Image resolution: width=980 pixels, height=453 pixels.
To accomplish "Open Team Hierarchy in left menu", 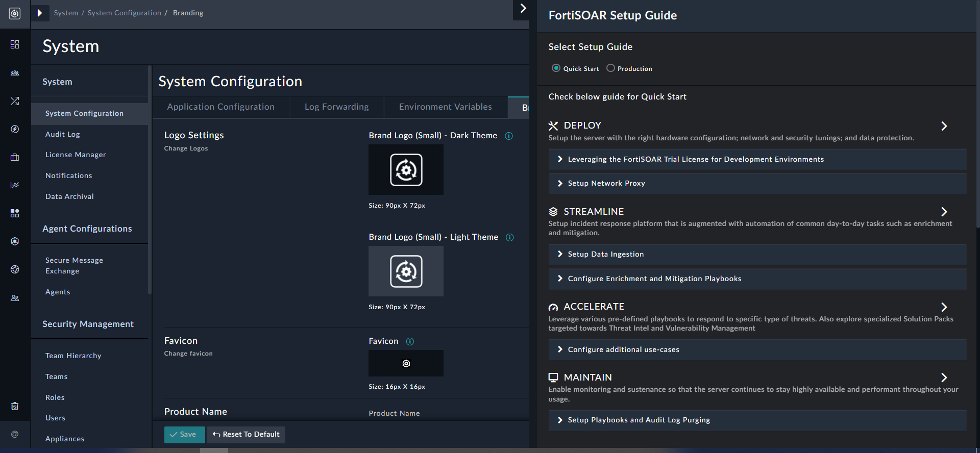I will 73,356.
